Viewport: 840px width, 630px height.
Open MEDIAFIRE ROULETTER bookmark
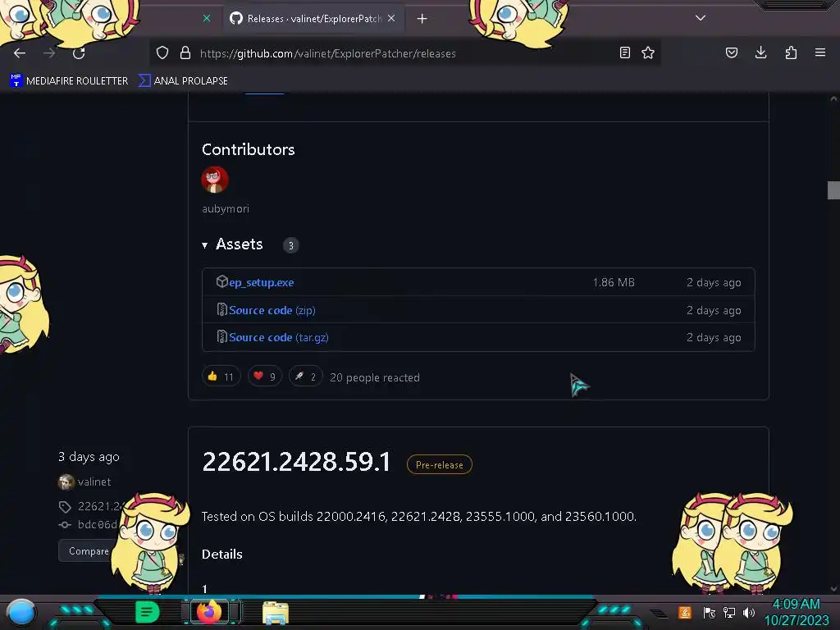pos(69,81)
